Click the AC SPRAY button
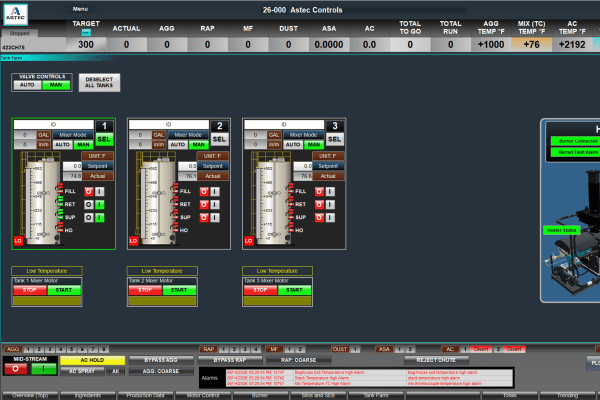This screenshot has width=600, height=400. coord(82,371)
